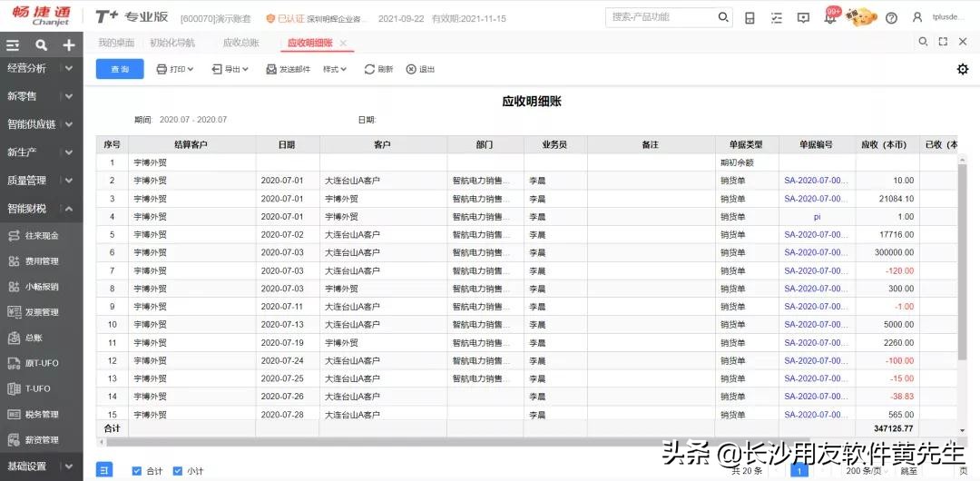Click the refresh (刷新) icon
This screenshot has width=980, height=481.
coord(378,69)
